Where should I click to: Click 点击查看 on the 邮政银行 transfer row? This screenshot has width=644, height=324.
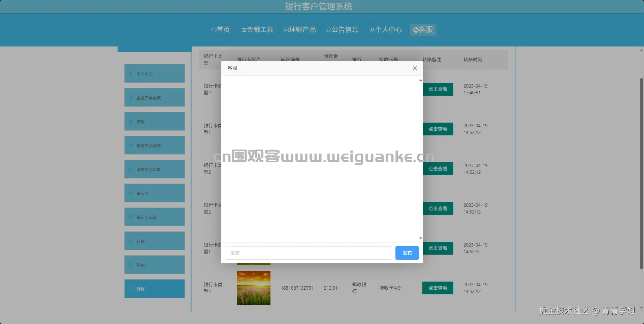click(438, 288)
